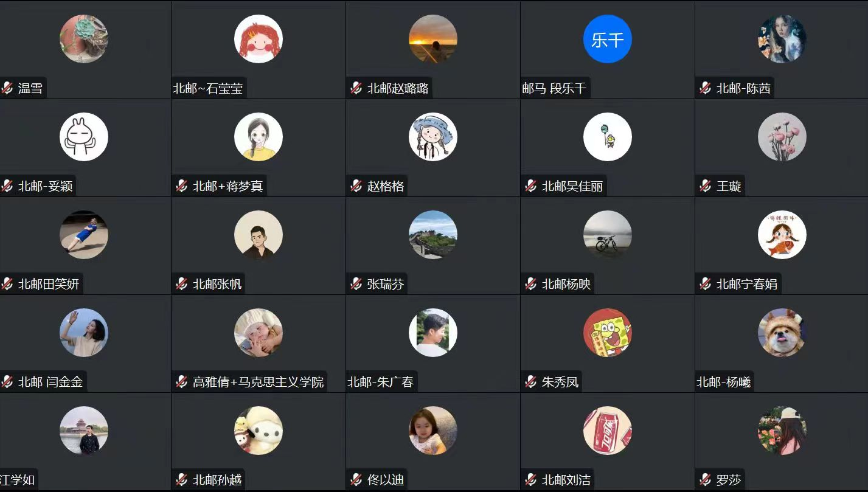Click muted mic icon next to 北邮吴佳丽
This screenshot has width=868, height=492.
[x=531, y=186]
